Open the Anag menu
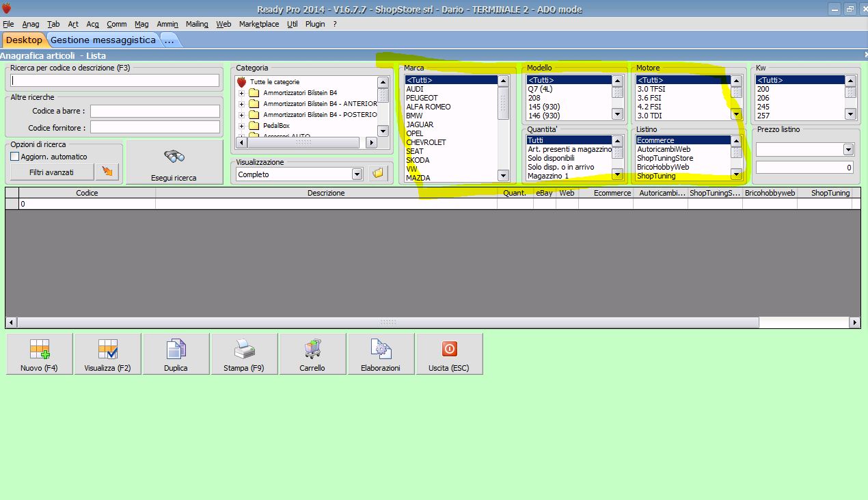This screenshot has width=868, height=500. coord(31,24)
